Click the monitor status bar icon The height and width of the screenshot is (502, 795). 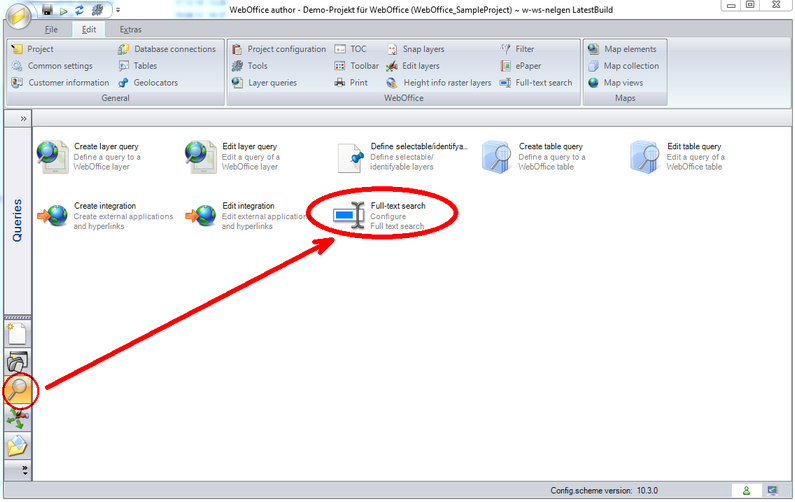772,490
